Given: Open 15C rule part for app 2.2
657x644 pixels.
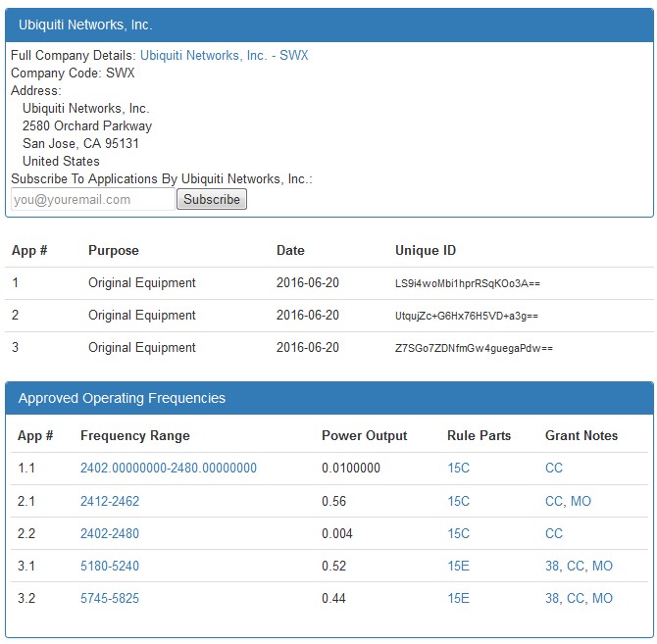Looking at the screenshot, I should pyautogui.click(x=458, y=533).
